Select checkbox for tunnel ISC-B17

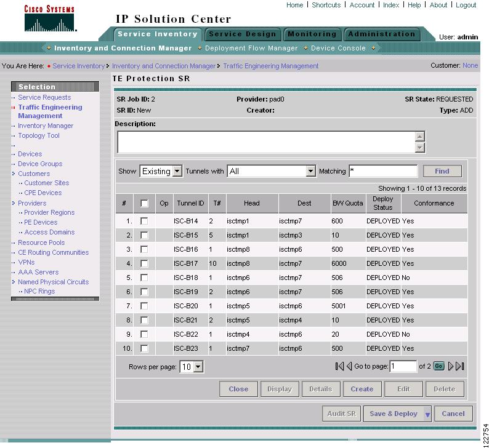144,263
